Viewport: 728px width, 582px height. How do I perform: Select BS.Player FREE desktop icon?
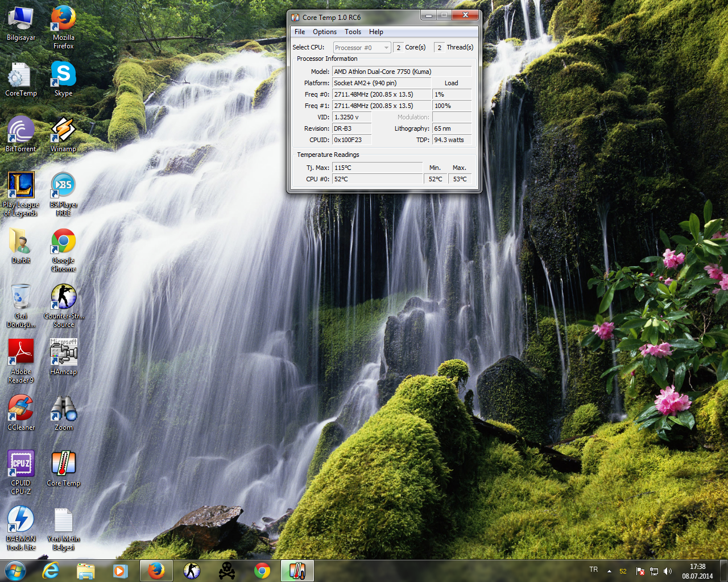64,194
